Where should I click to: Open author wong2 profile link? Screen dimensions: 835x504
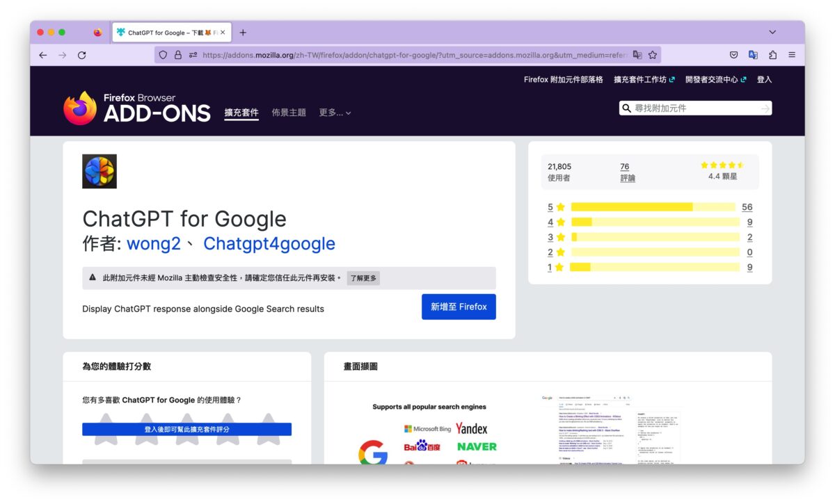pos(154,244)
